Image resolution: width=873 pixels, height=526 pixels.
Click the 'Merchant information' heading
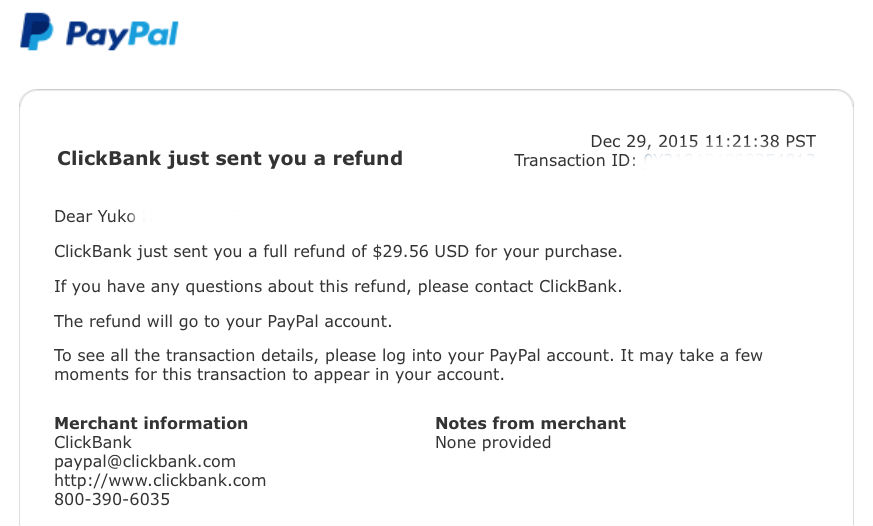[151, 424]
